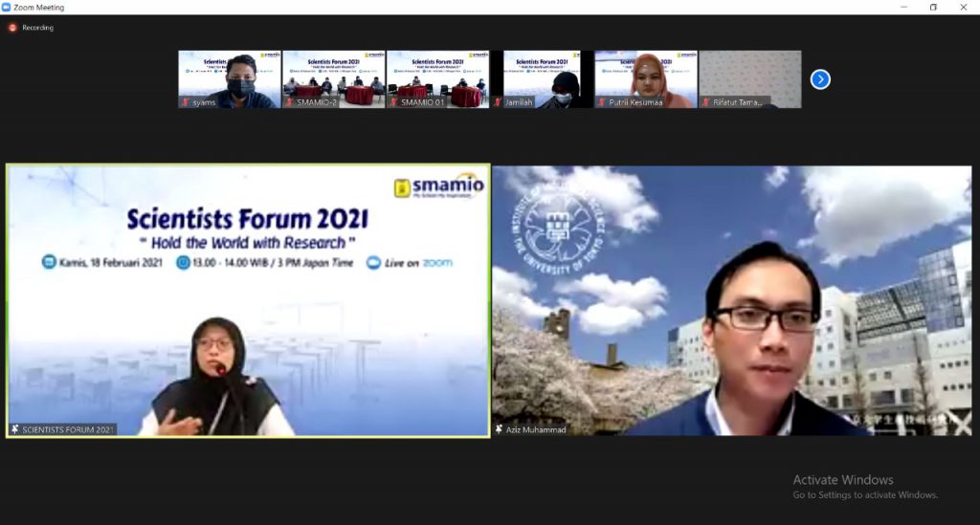Click the muted mic icon on SMAMIO-2
This screenshot has width=980, height=525.
[289, 102]
